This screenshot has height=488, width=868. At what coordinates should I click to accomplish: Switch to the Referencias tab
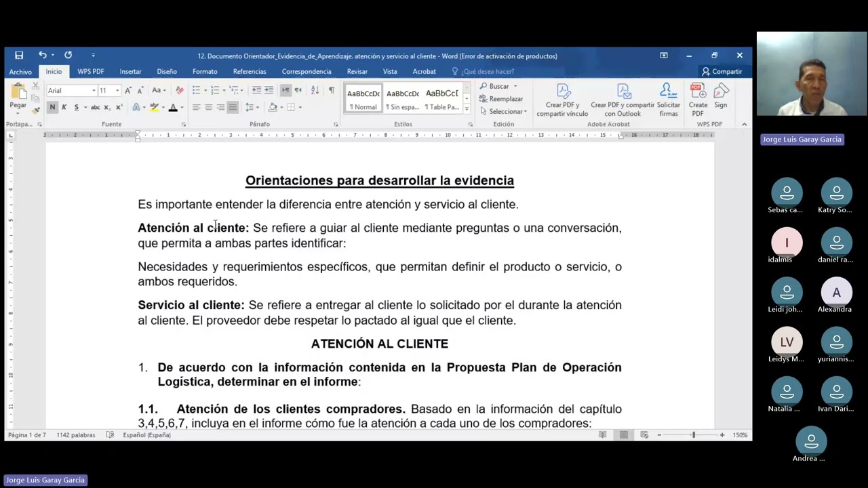pos(250,71)
